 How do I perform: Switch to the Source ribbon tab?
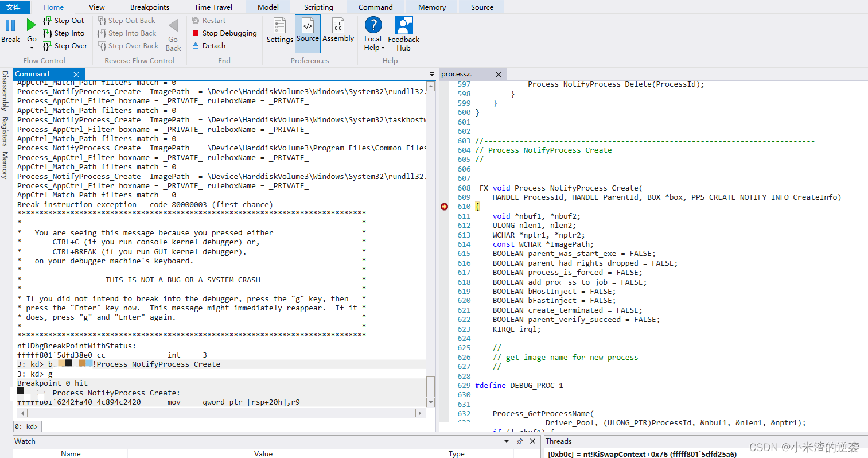(x=482, y=7)
